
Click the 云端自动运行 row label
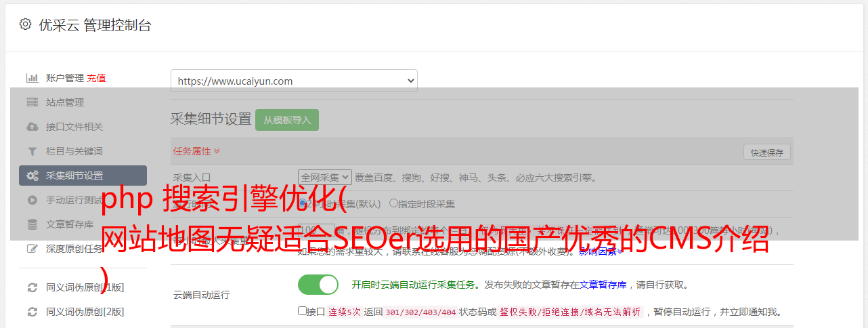(x=201, y=295)
